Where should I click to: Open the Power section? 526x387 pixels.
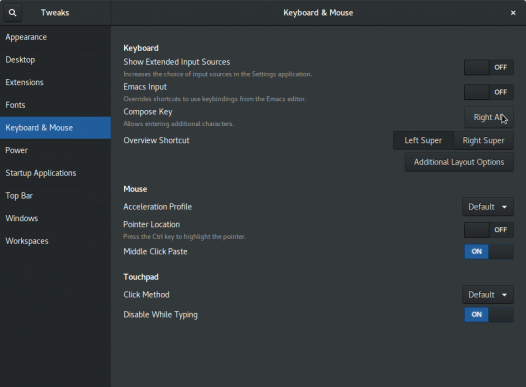55,150
